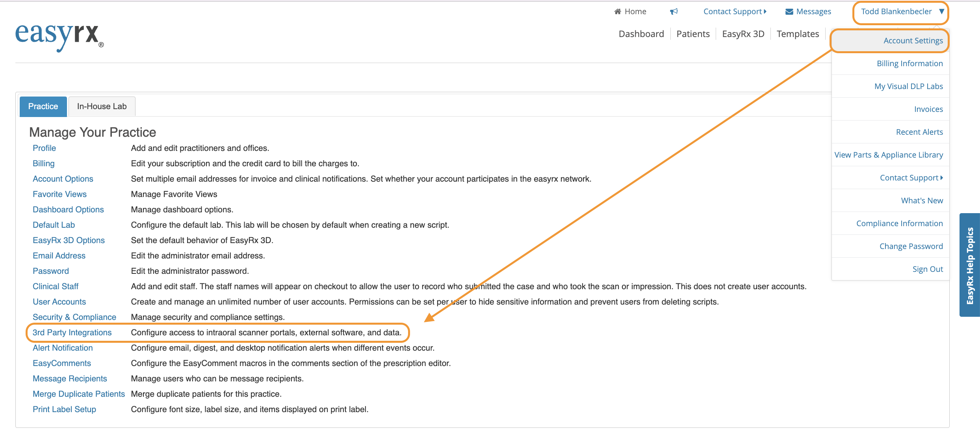Open the announcements megaphone icon

pos(674,11)
